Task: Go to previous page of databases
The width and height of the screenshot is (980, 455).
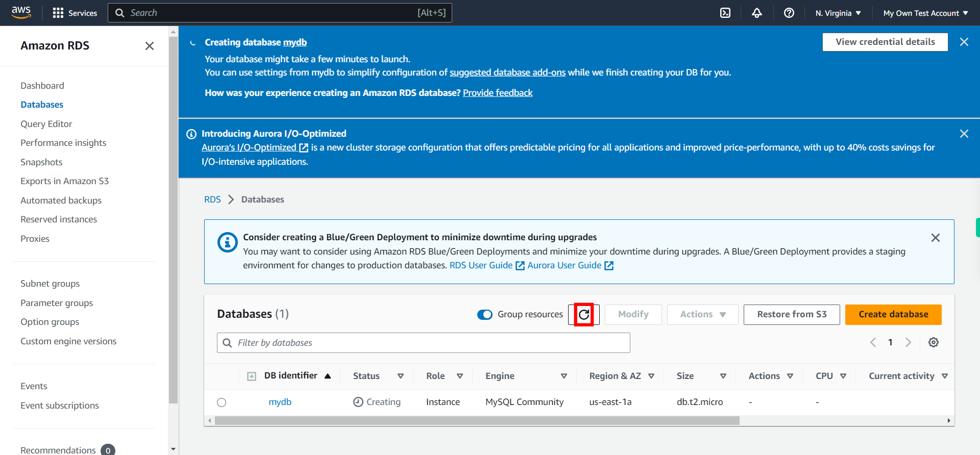Action: (x=873, y=342)
